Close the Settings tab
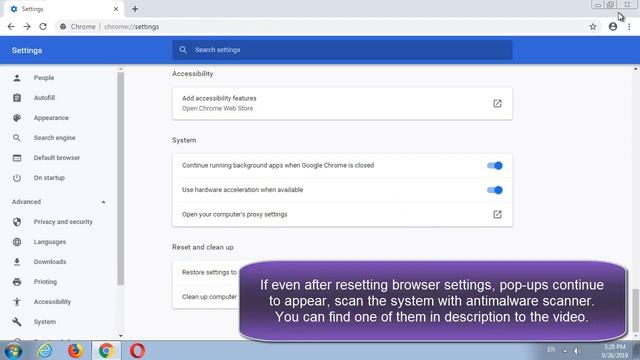The width and height of the screenshot is (640, 360). pos(116,9)
